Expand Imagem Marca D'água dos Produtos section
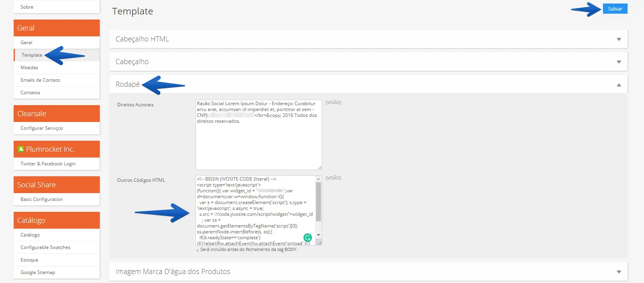 (x=619, y=272)
